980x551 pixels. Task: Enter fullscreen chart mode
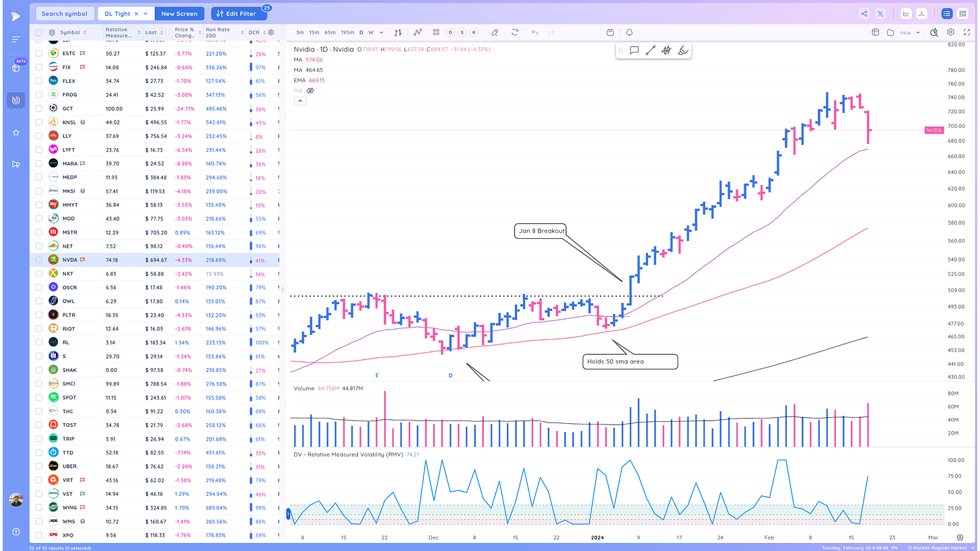tap(967, 32)
